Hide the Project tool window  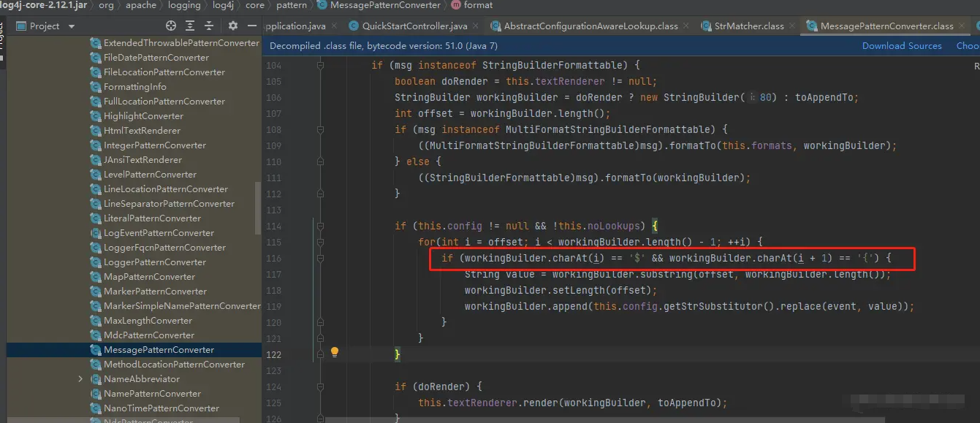pyautogui.click(x=251, y=26)
